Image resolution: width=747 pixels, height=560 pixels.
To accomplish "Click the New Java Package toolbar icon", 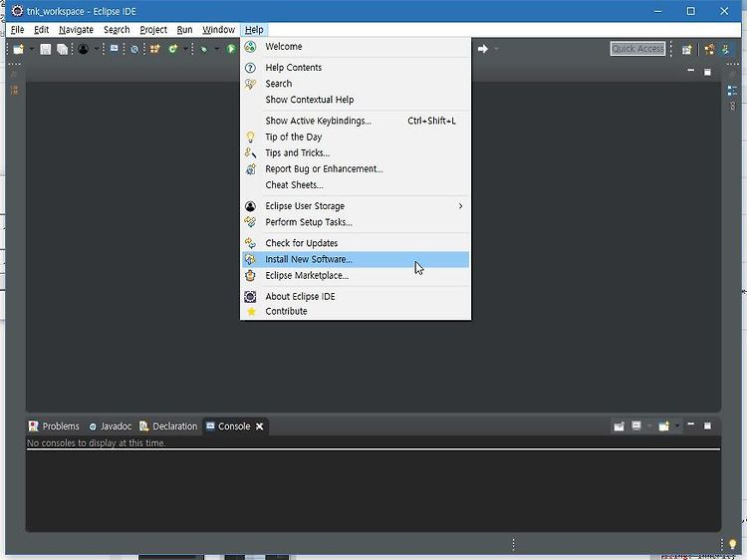I will pyautogui.click(x=154, y=49).
